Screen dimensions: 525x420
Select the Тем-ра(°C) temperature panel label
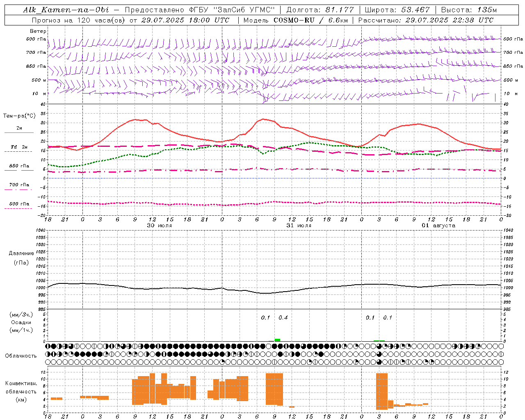(x=19, y=116)
